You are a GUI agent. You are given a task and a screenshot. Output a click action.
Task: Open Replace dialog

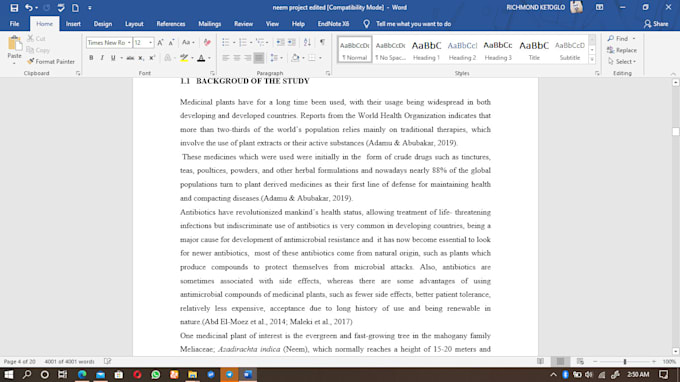pyautogui.click(x=622, y=50)
